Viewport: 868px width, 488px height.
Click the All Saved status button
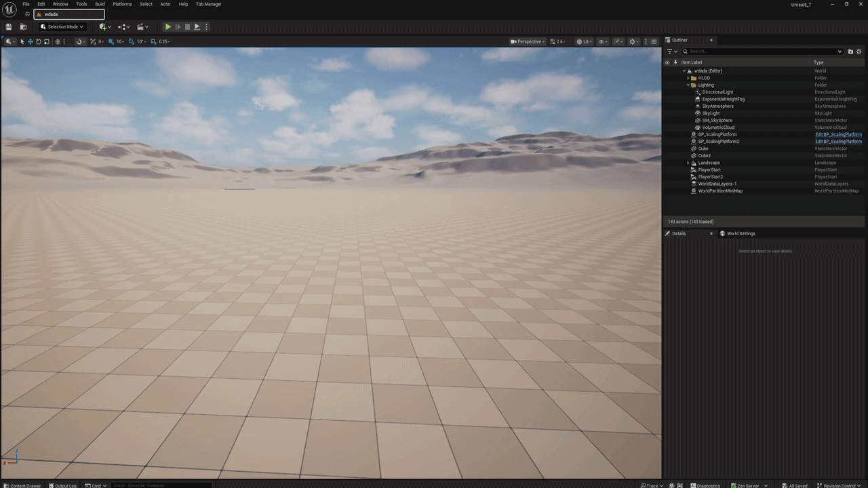[x=793, y=485]
